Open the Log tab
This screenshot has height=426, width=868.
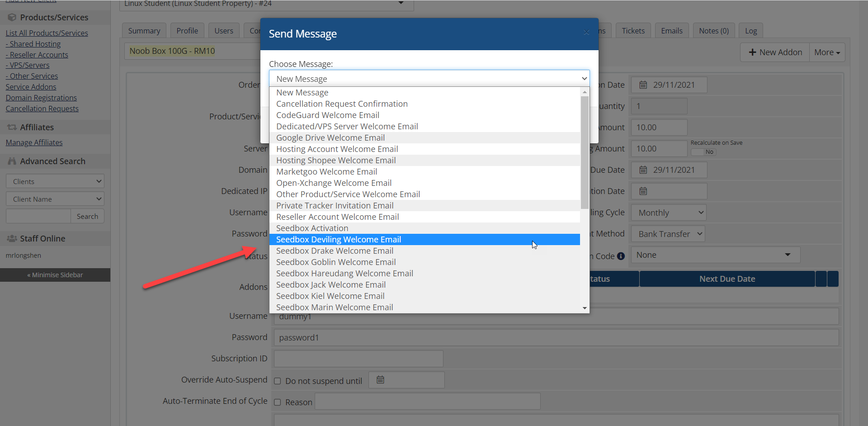[x=751, y=31]
